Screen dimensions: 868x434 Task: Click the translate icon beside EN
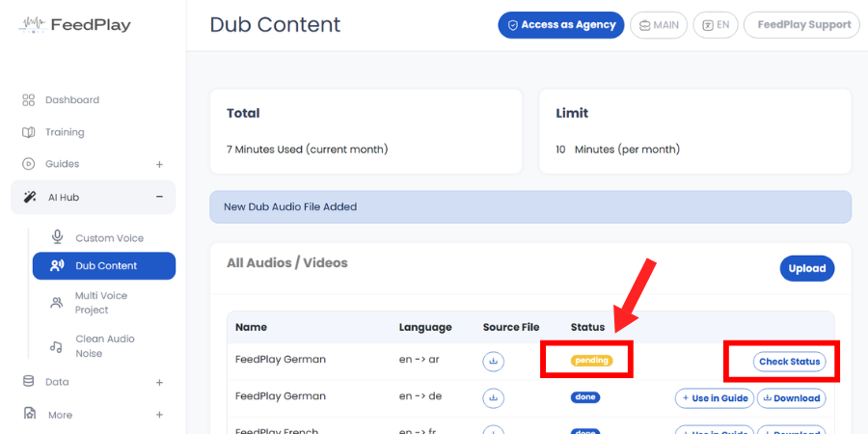pos(708,25)
